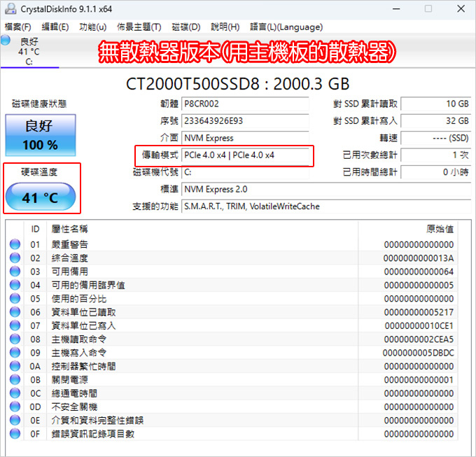Click the standard field NVM Express 2.0

point(326,190)
